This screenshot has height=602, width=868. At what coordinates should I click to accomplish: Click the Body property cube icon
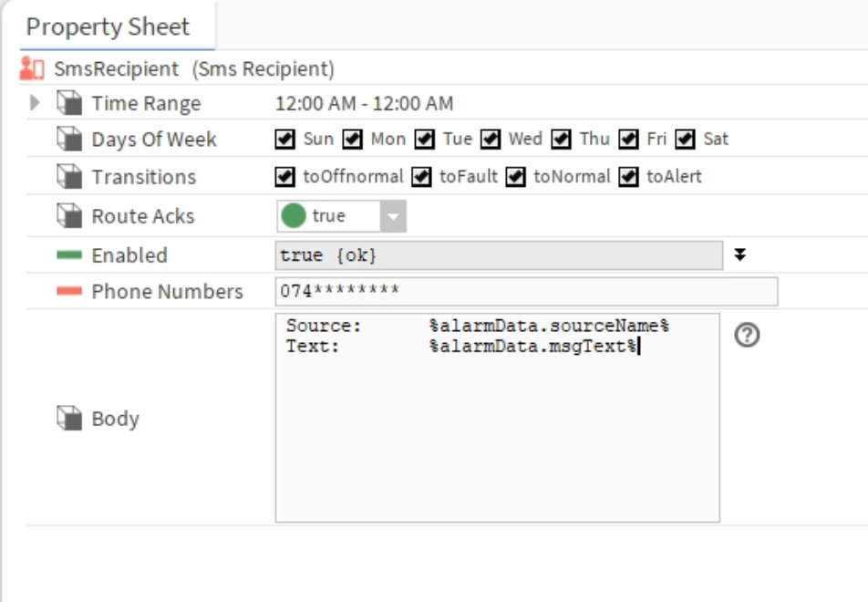point(69,419)
